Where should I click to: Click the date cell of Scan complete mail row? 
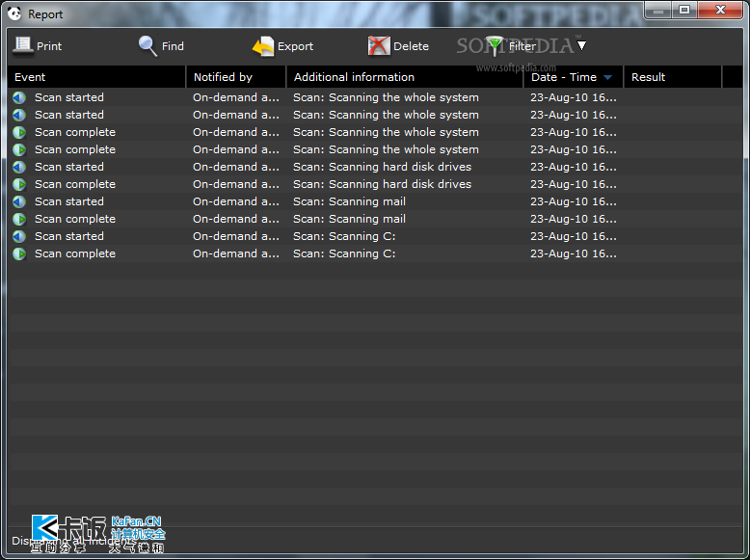pyautogui.click(x=574, y=219)
